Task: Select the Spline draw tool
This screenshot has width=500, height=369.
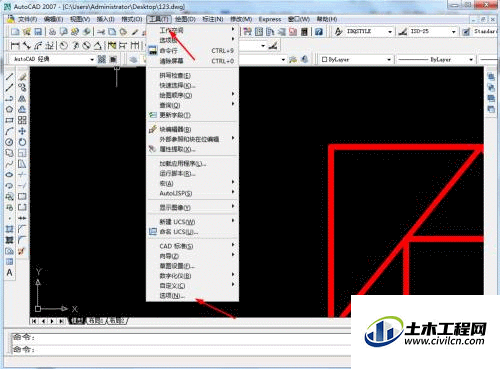Action: point(9,164)
